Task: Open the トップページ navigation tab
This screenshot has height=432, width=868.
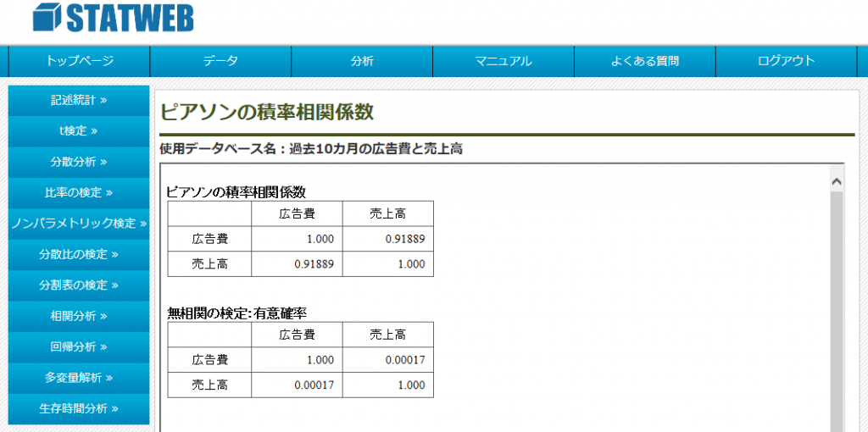Action: tap(80, 61)
